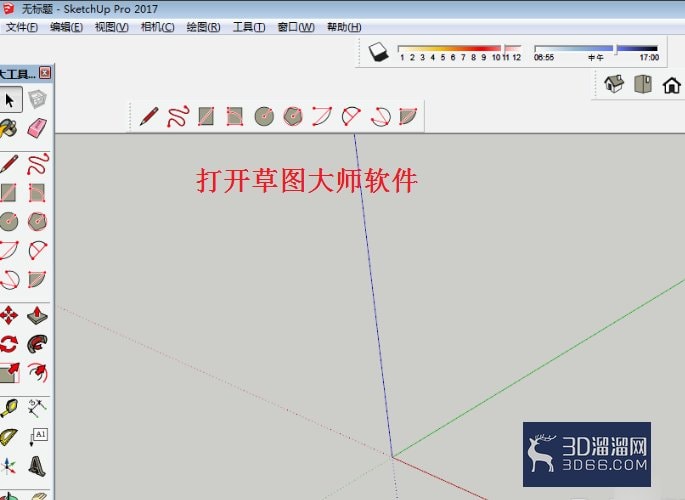Image resolution: width=685 pixels, height=500 pixels.
Task: Open the 相机(C) menu
Action: tap(157, 27)
